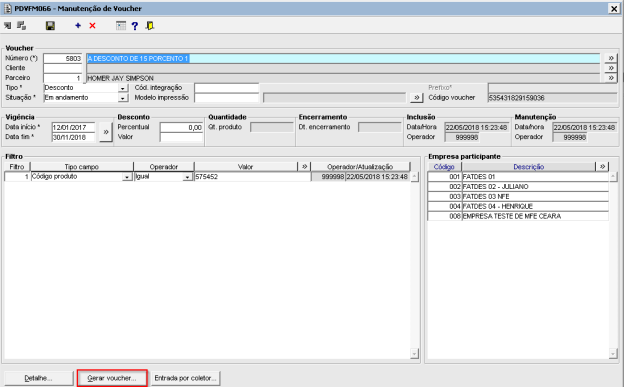
Task: Click the first toolbar arrow-box icon
Action: pyautogui.click(x=8, y=26)
